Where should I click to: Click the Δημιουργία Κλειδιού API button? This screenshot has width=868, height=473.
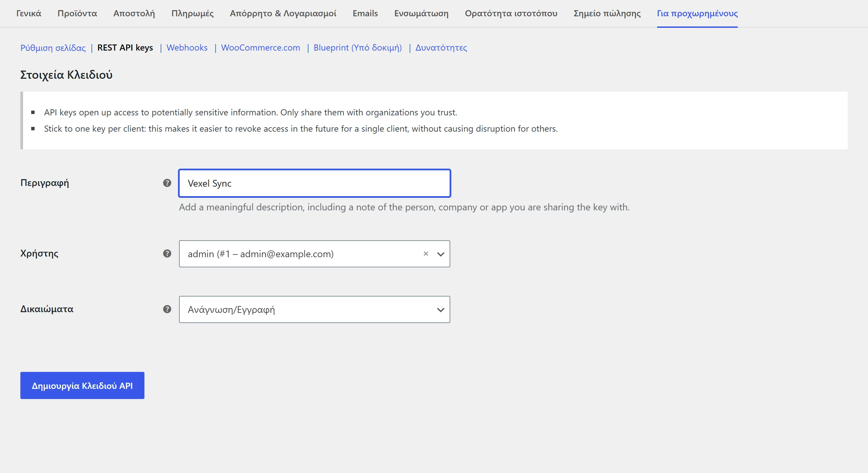click(82, 385)
